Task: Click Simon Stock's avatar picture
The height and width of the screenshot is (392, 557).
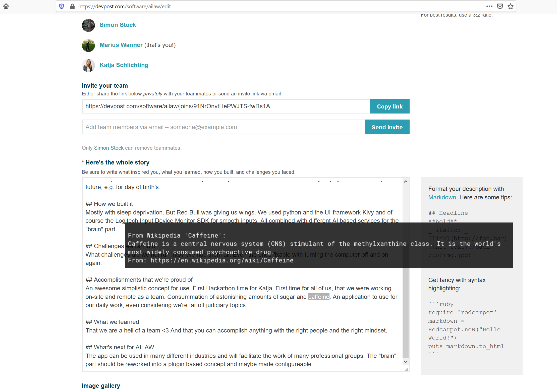Action: tap(88, 25)
